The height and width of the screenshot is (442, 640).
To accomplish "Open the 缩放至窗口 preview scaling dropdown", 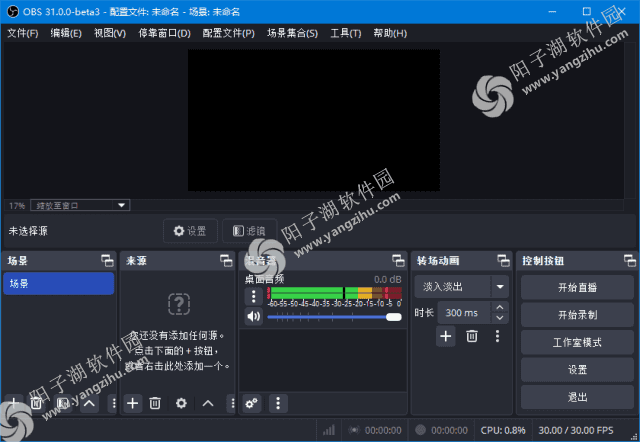I will [x=80, y=205].
